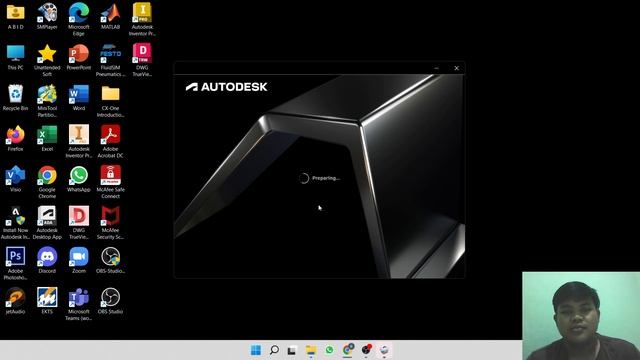Viewport: 640px width, 360px height.
Task: Select the MATLAB desktop shortcut
Action: click(111, 16)
